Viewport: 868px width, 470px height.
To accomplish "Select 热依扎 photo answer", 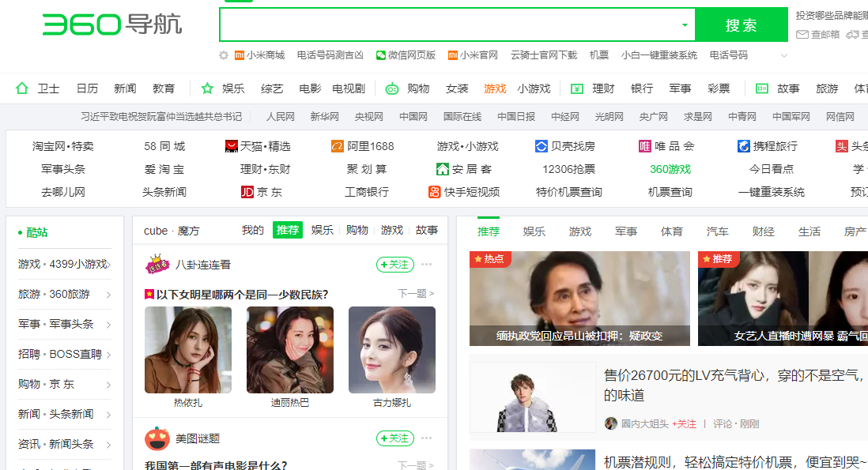I will click(188, 350).
